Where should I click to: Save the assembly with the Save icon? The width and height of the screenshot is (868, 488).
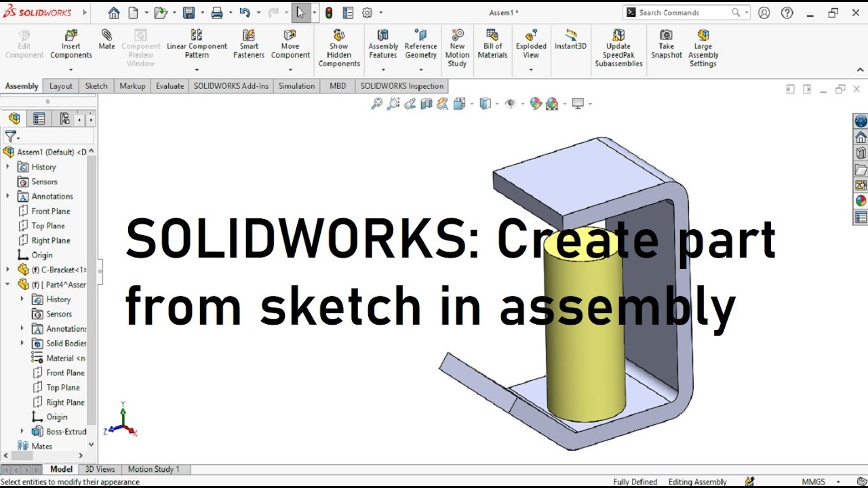(189, 13)
